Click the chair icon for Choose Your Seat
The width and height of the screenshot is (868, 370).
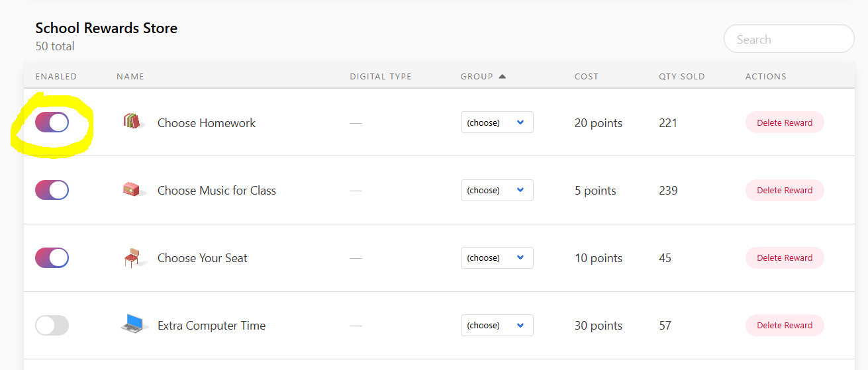(133, 257)
